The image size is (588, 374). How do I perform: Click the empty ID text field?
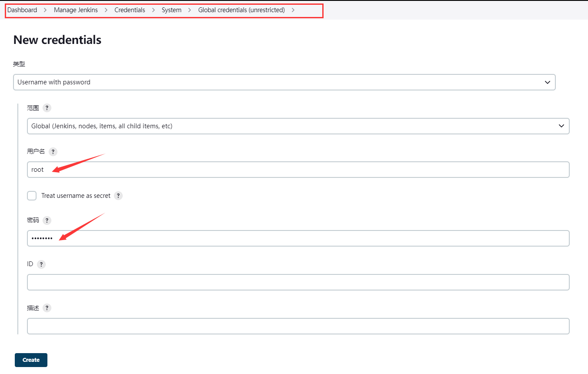[x=298, y=282]
